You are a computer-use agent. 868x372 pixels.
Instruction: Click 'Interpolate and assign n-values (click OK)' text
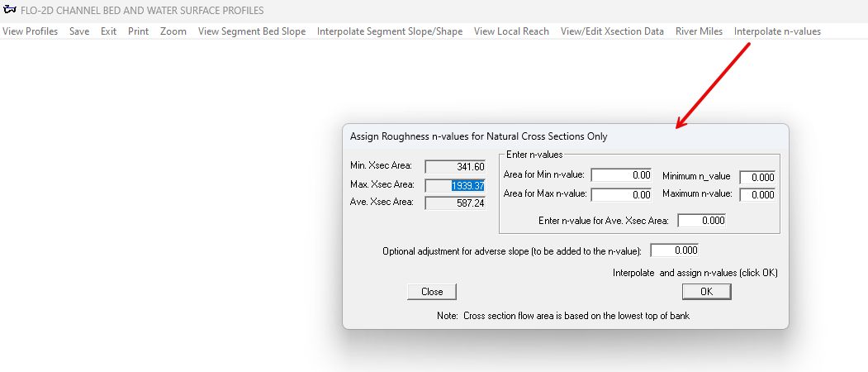(695, 273)
